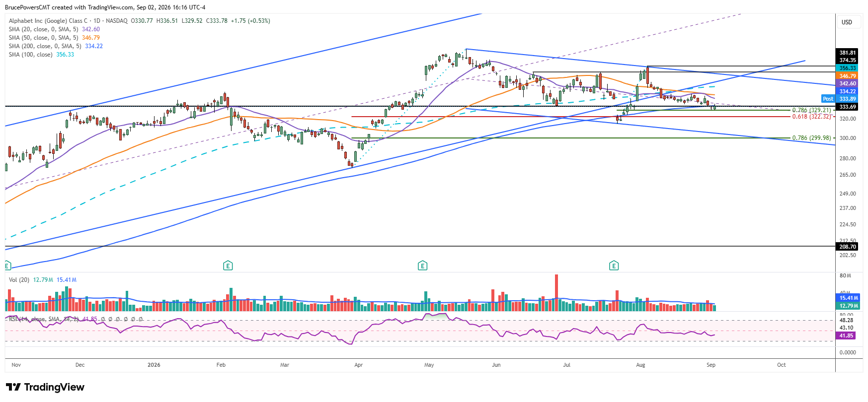
Task: Click the 12.79M volume tag
Action: coord(848,306)
